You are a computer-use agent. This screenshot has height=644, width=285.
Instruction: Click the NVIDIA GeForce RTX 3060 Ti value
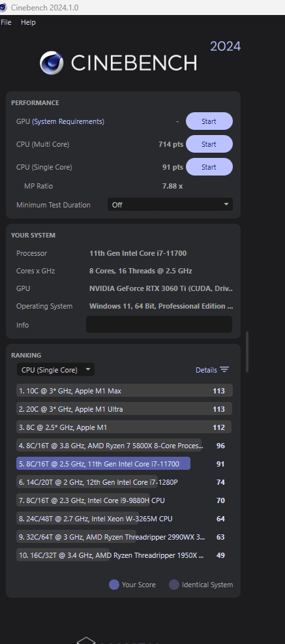[161, 289]
